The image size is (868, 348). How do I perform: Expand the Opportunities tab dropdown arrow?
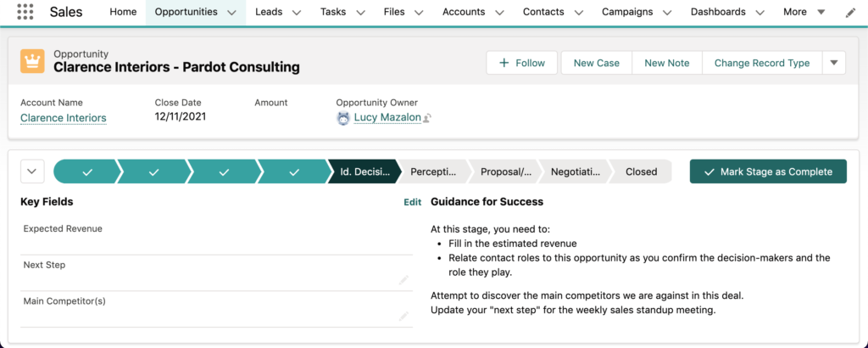click(x=232, y=12)
